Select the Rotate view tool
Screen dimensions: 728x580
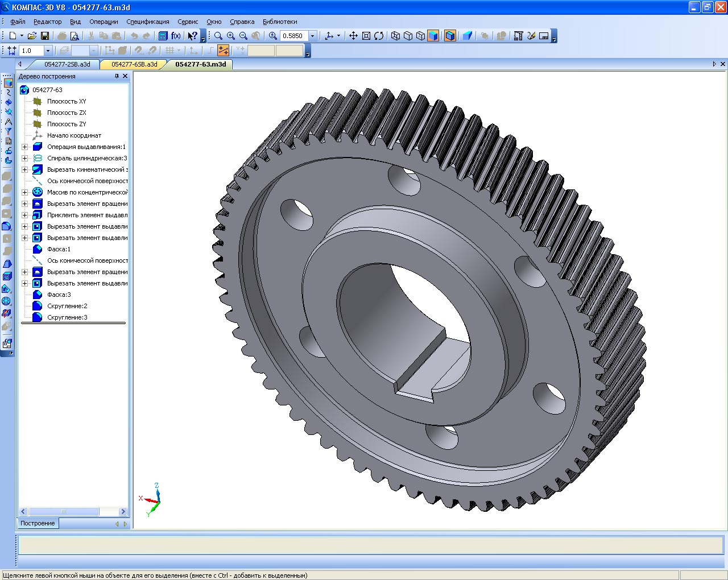pyautogui.click(x=379, y=36)
